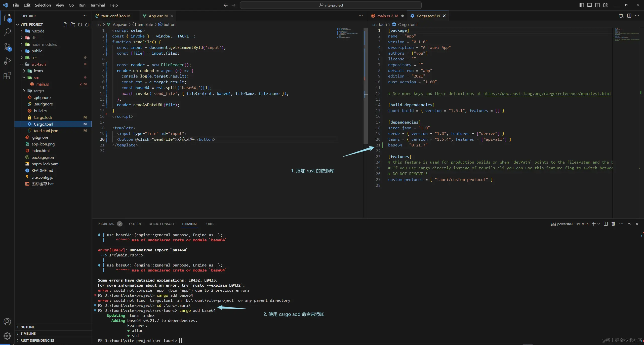Toggle primary side bar layout button
Image resolution: width=644 pixels, height=345 pixels.
pos(581,5)
